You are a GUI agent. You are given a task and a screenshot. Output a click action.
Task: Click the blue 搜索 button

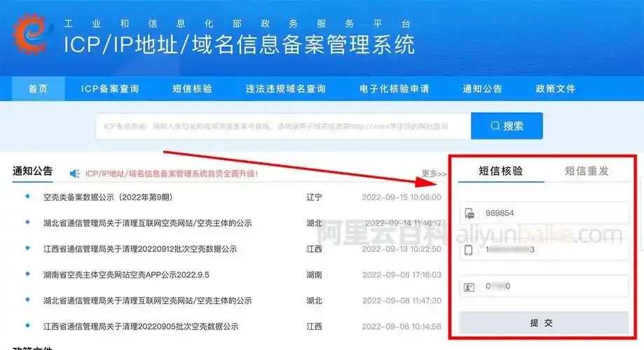507,125
